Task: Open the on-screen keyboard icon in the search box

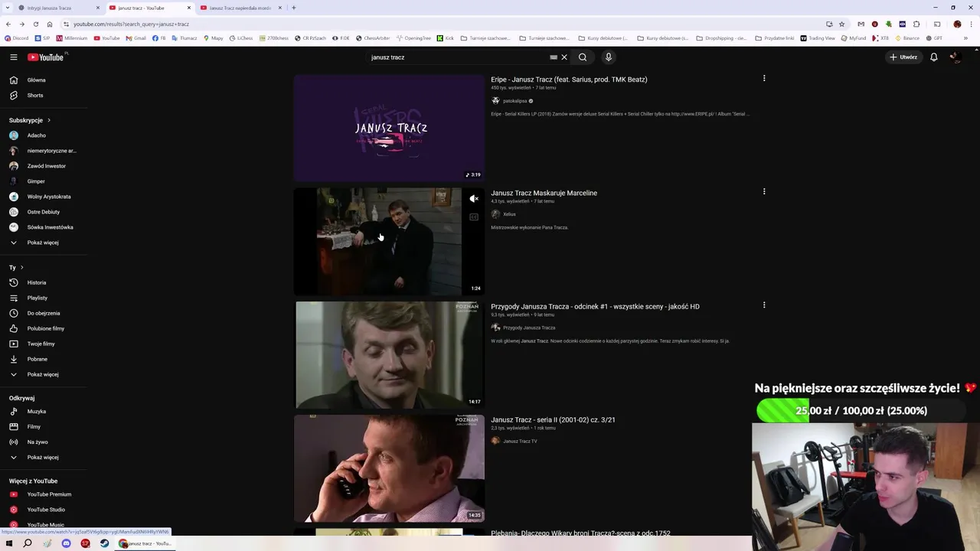Action: [x=554, y=57]
